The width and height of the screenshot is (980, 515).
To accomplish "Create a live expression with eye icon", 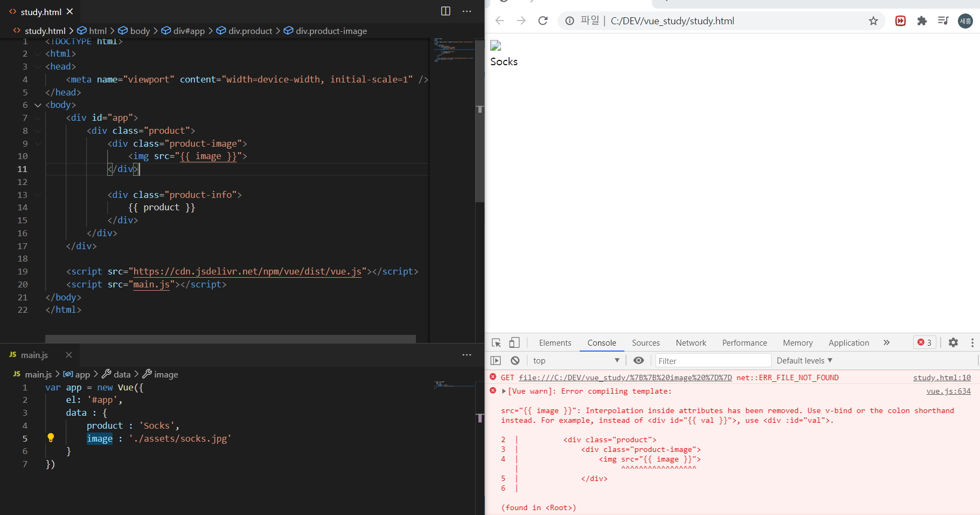I will (638, 361).
